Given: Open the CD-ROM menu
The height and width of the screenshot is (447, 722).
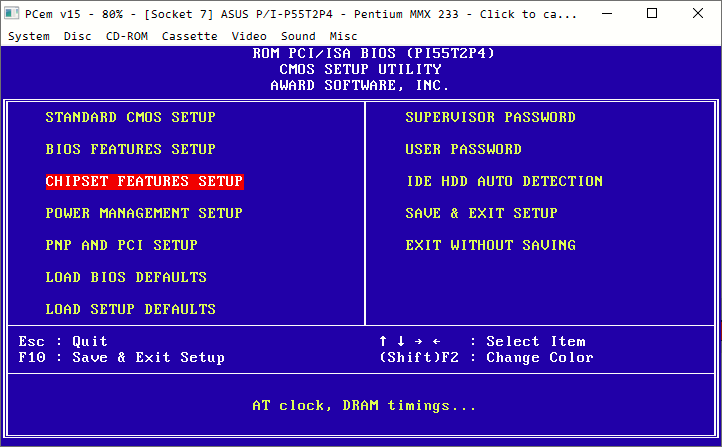Looking at the screenshot, I should (x=127, y=36).
